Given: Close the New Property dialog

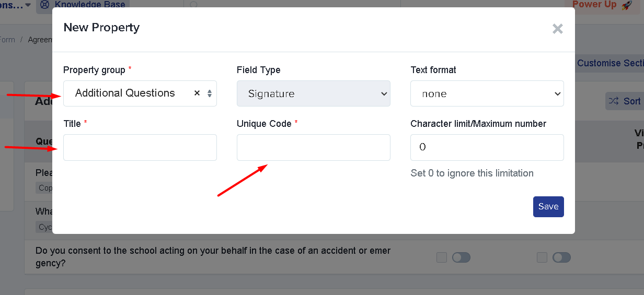Looking at the screenshot, I should 558,29.
